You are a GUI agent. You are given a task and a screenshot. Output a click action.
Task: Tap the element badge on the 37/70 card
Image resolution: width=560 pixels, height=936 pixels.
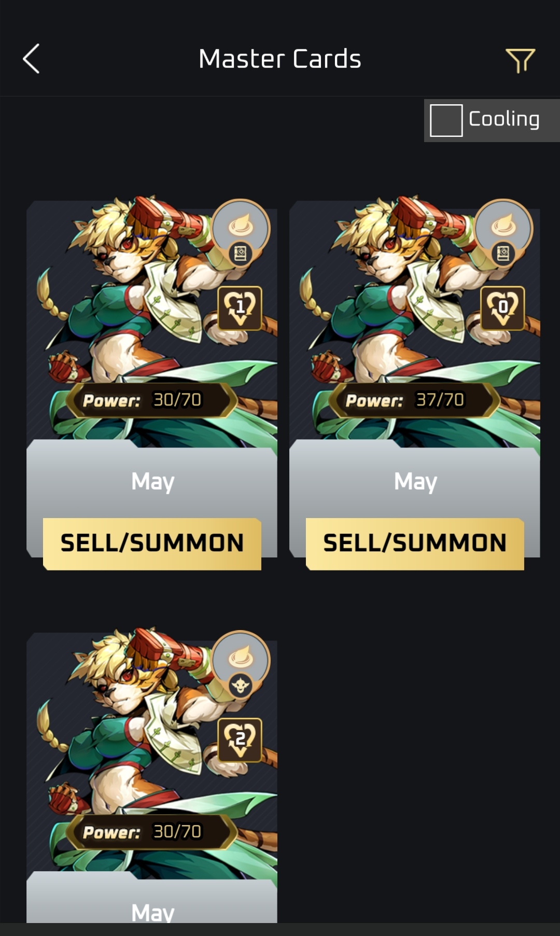click(503, 227)
